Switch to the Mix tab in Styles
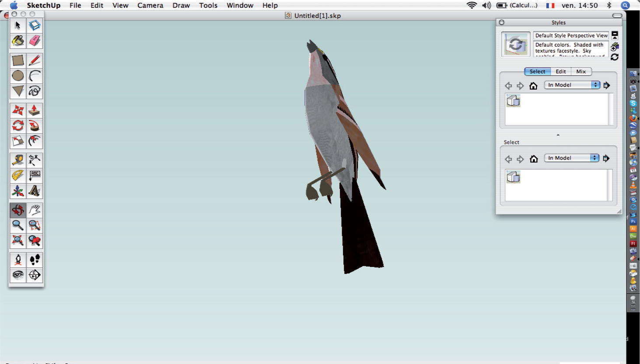The image size is (640, 364). click(x=581, y=72)
